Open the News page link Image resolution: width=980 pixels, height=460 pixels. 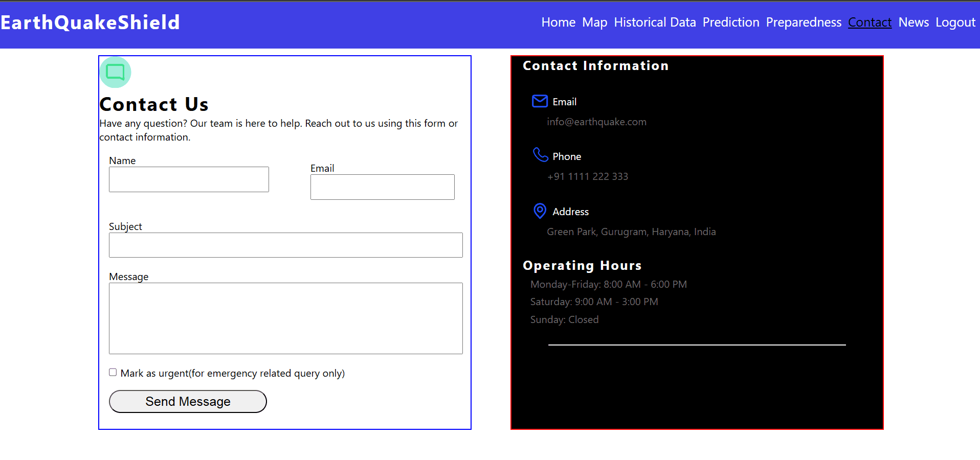point(914,22)
